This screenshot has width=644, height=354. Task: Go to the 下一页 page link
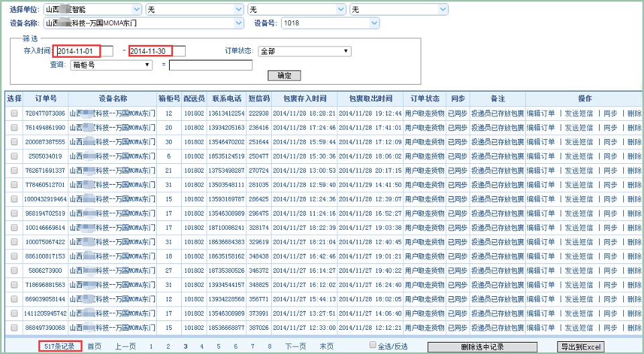point(296,347)
